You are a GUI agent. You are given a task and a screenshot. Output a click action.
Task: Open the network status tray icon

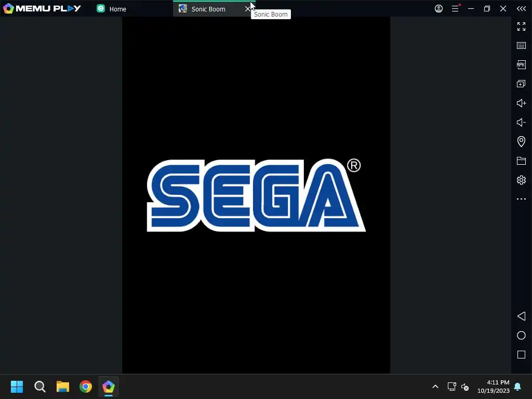pyautogui.click(x=451, y=387)
